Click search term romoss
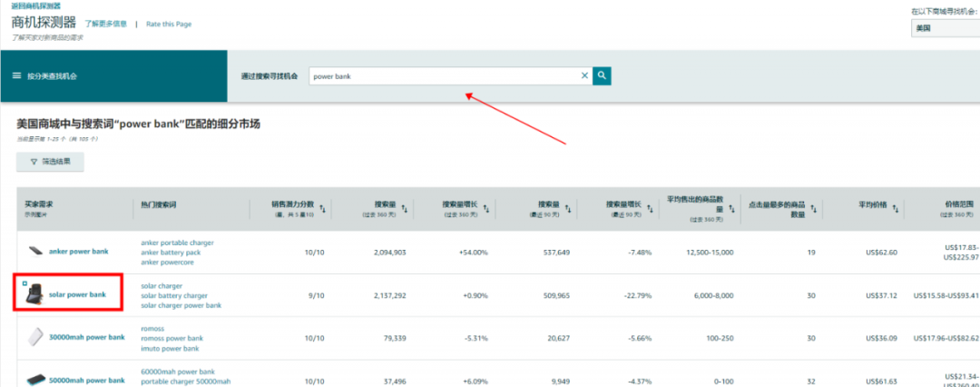The width and height of the screenshot is (980, 387). pos(153,328)
